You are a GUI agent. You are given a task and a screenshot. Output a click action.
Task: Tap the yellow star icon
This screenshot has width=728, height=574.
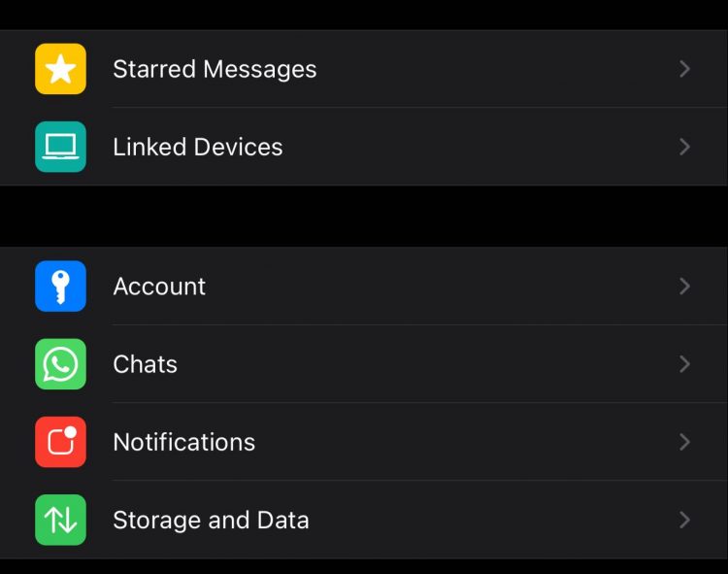pyautogui.click(x=60, y=69)
